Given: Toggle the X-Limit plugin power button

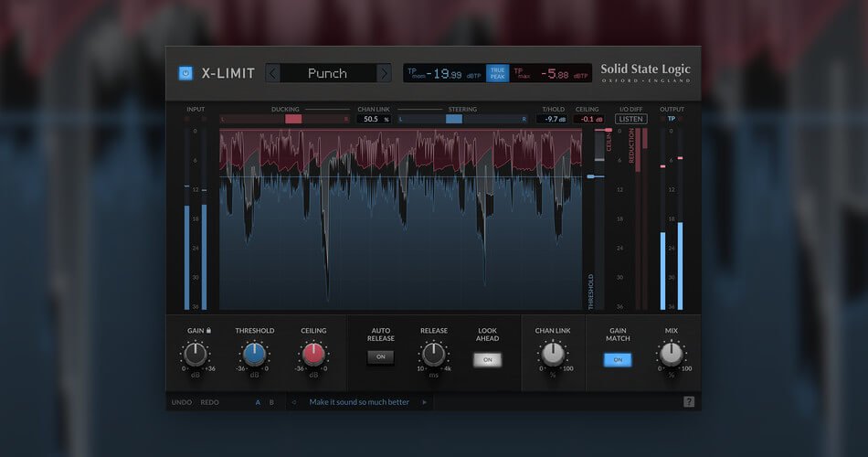Looking at the screenshot, I should coord(185,73).
